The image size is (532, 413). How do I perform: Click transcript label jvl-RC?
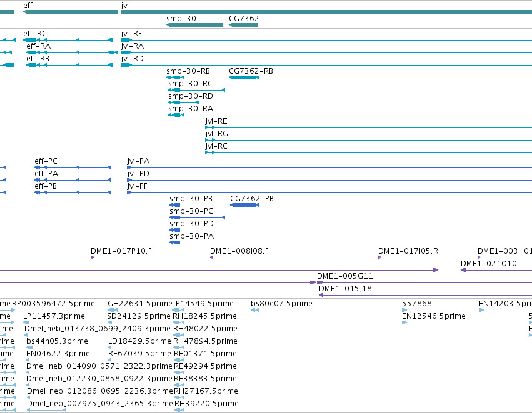pyautogui.click(x=216, y=146)
